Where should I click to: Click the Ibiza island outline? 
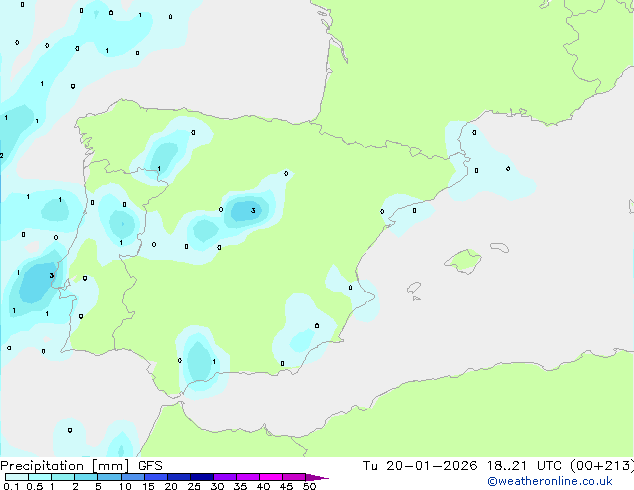414,288
